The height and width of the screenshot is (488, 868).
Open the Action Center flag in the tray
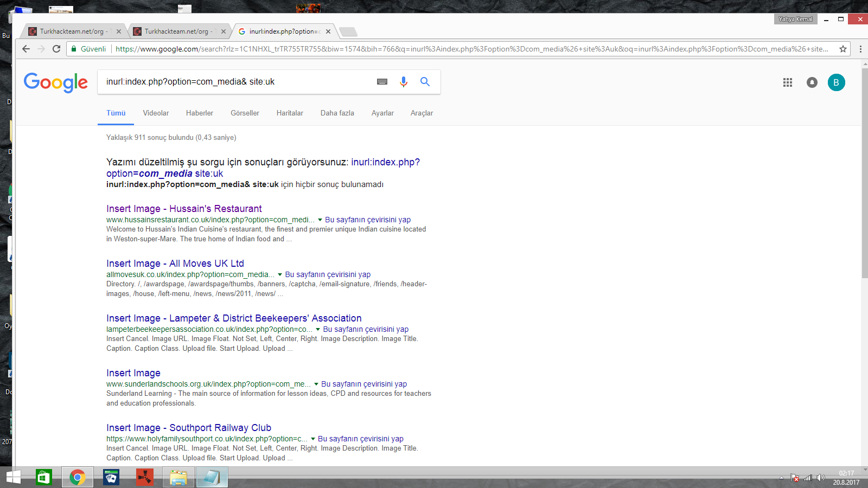click(x=795, y=478)
